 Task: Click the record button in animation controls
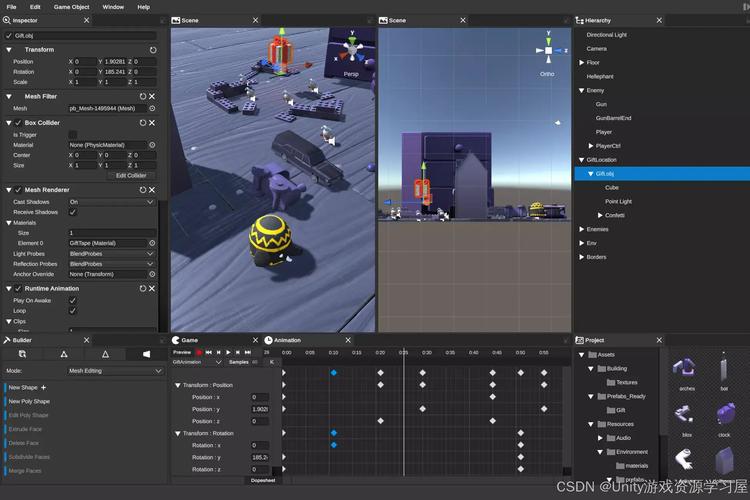point(199,352)
